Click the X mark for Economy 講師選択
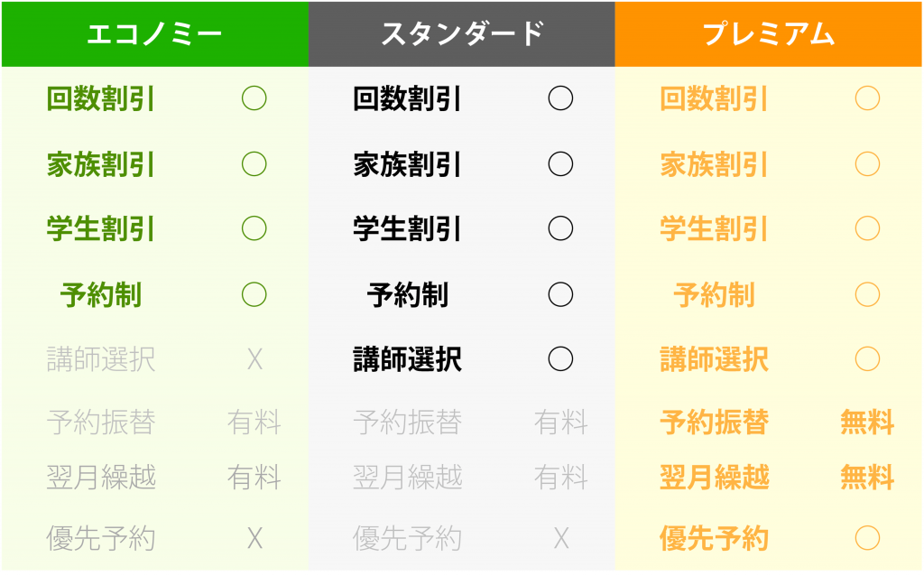This screenshot has height=576, width=924. [x=254, y=359]
